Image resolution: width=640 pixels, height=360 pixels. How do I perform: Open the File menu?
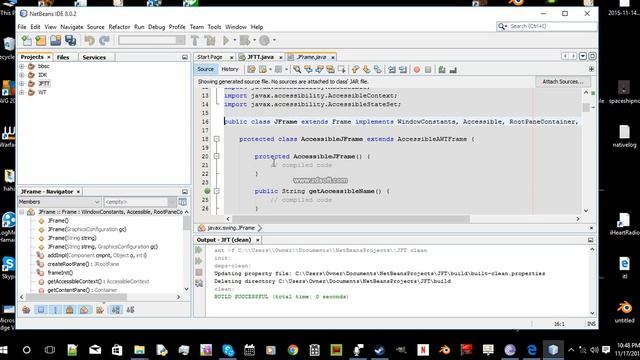(x=22, y=27)
